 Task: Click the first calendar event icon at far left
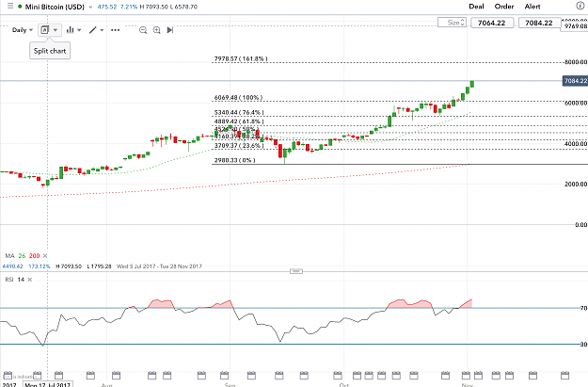8,376
